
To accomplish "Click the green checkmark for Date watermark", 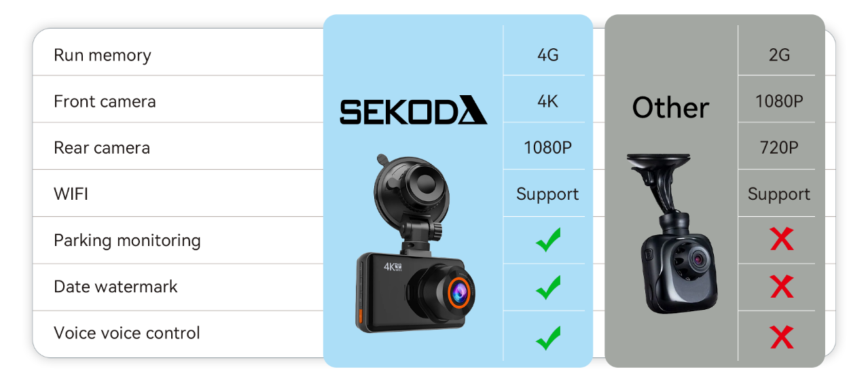I will [x=547, y=287].
